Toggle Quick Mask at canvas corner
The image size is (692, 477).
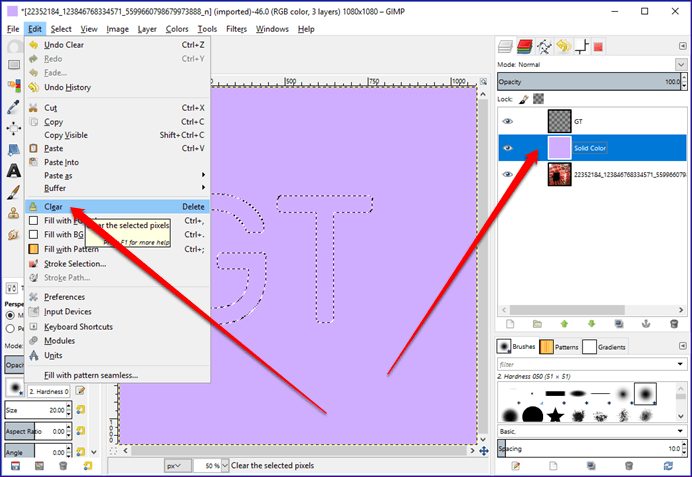coord(113,451)
